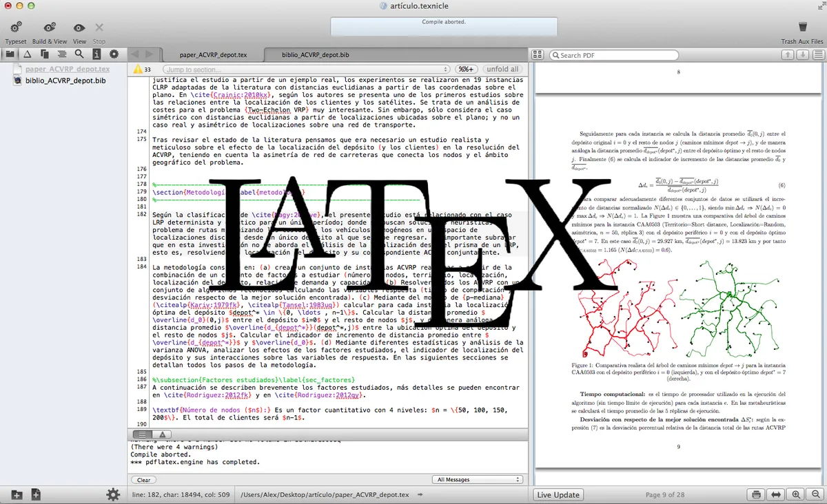The width and height of the screenshot is (827, 504).
Task: Open the clippings copy-pages sidebar panel
Action: pos(45,54)
